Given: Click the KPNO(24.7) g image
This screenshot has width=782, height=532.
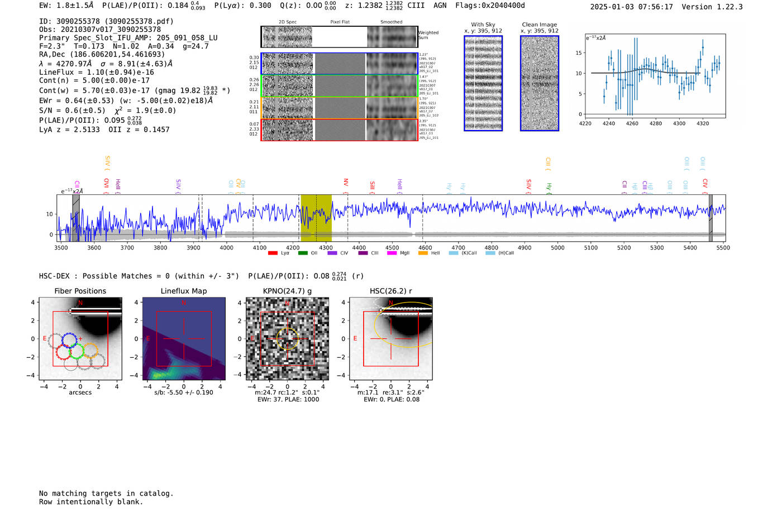Looking at the screenshot, I should [287, 339].
